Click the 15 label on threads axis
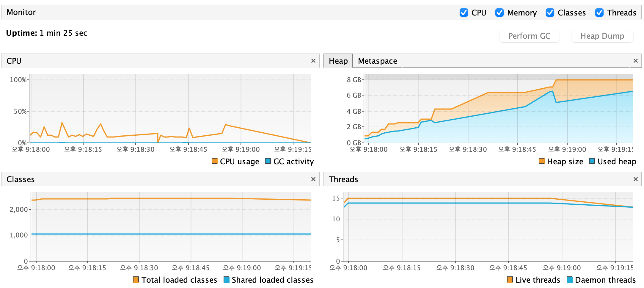Image resolution: width=644 pixels, height=288 pixels. click(336, 198)
